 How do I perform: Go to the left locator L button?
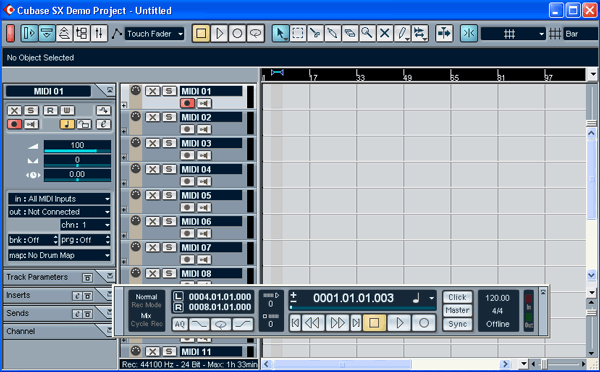(x=178, y=297)
